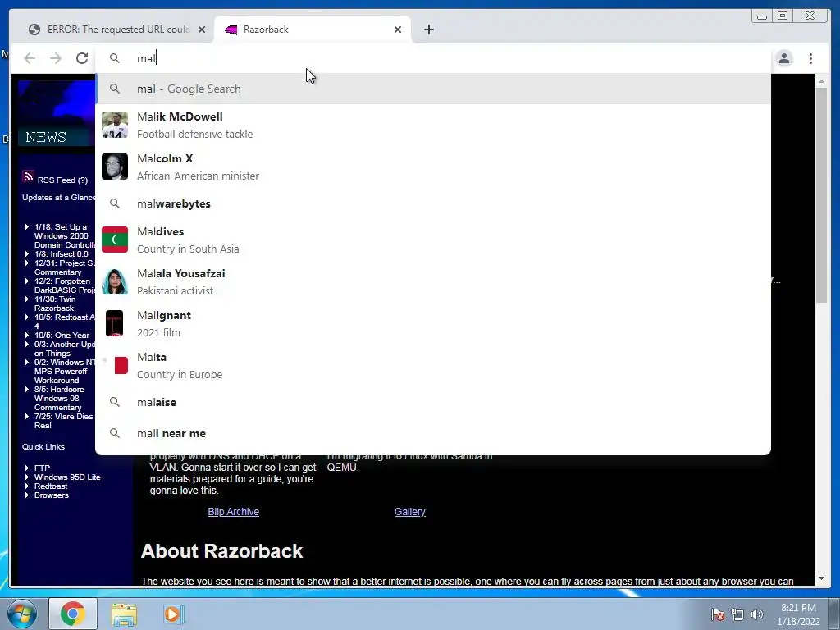Select the Razorback tab

[312, 30]
